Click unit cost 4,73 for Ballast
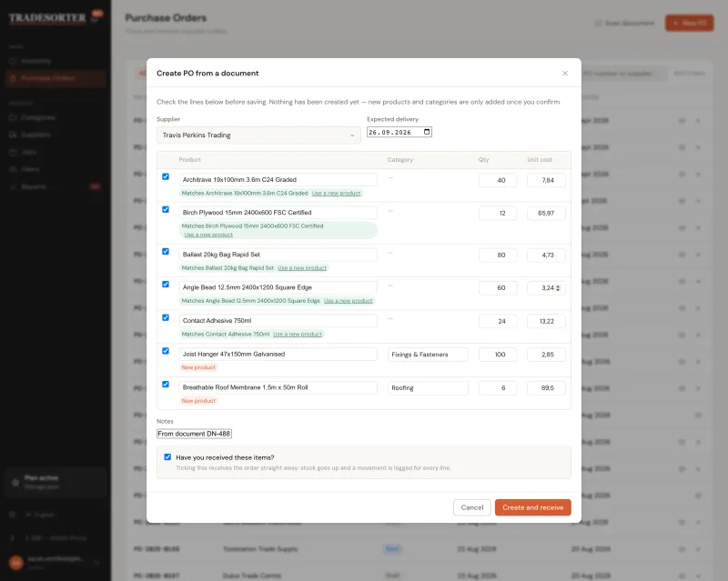This screenshot has width=728, height=581. click(x=547, y=255)
